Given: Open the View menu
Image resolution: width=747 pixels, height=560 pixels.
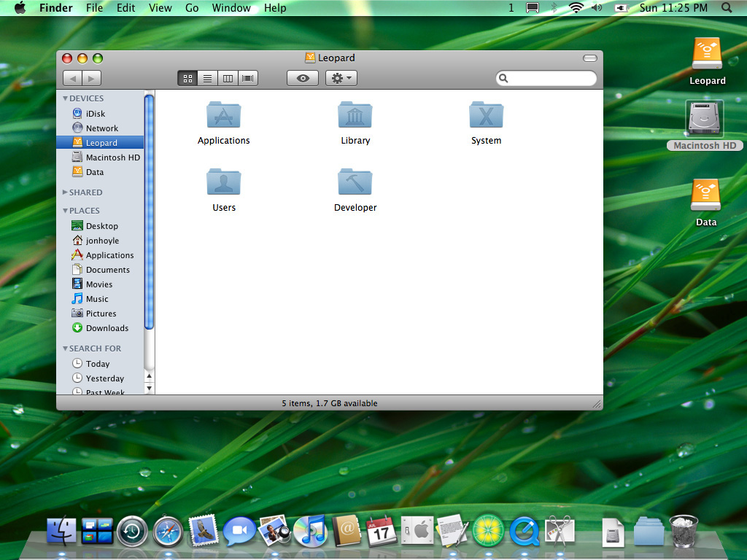Looking at the screenshot, I should click(160, 7).
